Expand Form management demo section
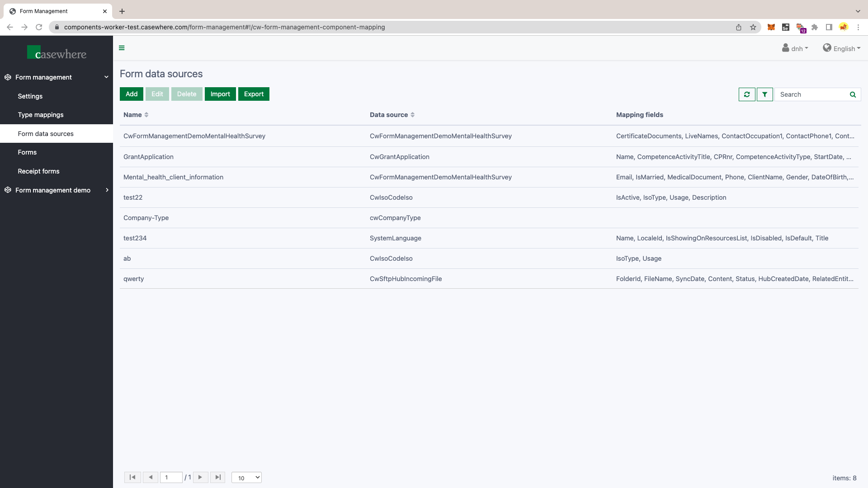Image resolution: width=868 pixels, height=488 pixels. click(x=107, y=189)
